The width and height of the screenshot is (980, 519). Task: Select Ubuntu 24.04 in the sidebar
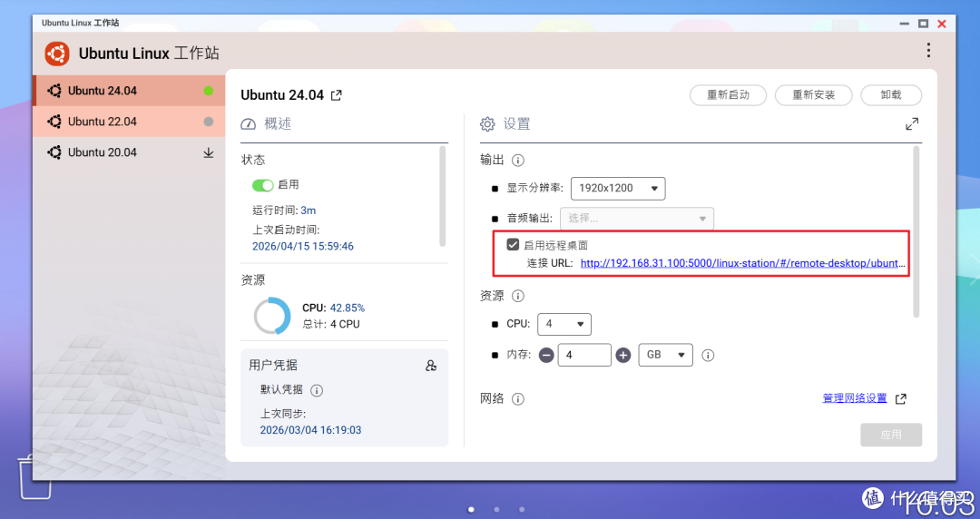click(x=129, y=91)
